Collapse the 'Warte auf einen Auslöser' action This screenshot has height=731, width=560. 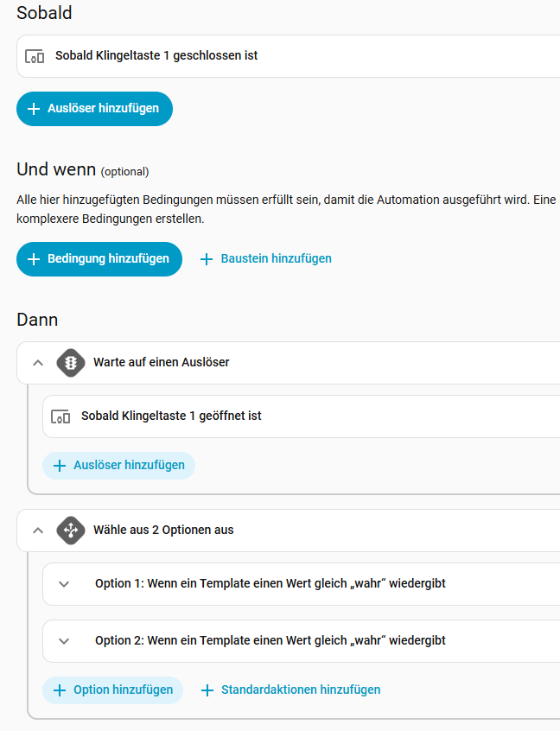37,363
